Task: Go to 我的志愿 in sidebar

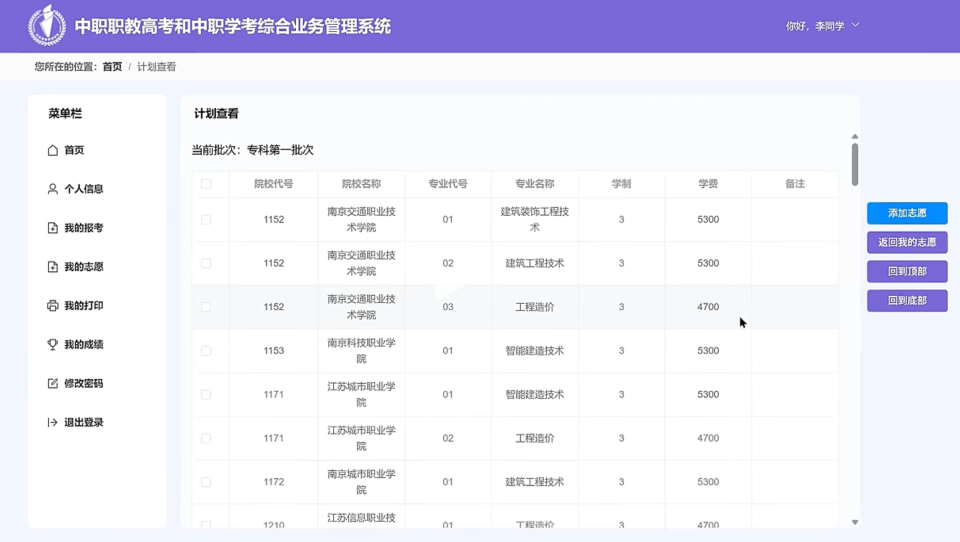Action: coord(84,266)
